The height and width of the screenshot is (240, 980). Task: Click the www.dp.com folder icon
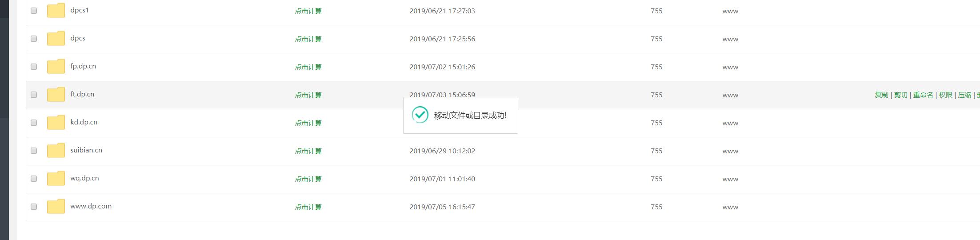pos(56,206)
